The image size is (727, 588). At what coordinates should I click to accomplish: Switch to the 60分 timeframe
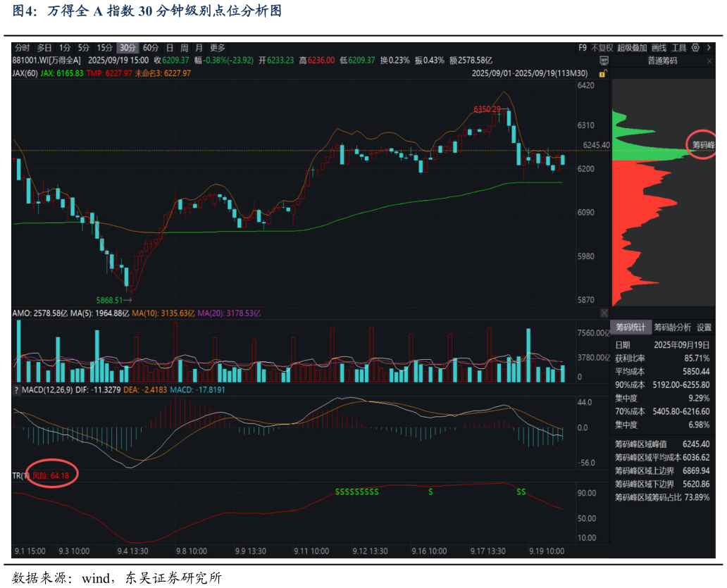click(x=151, y=48)
